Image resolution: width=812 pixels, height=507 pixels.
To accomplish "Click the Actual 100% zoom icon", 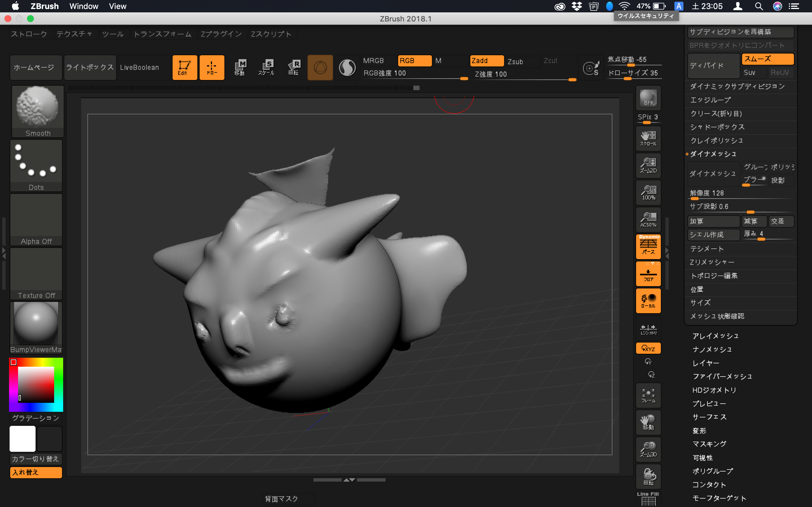I will coord(648,192).
